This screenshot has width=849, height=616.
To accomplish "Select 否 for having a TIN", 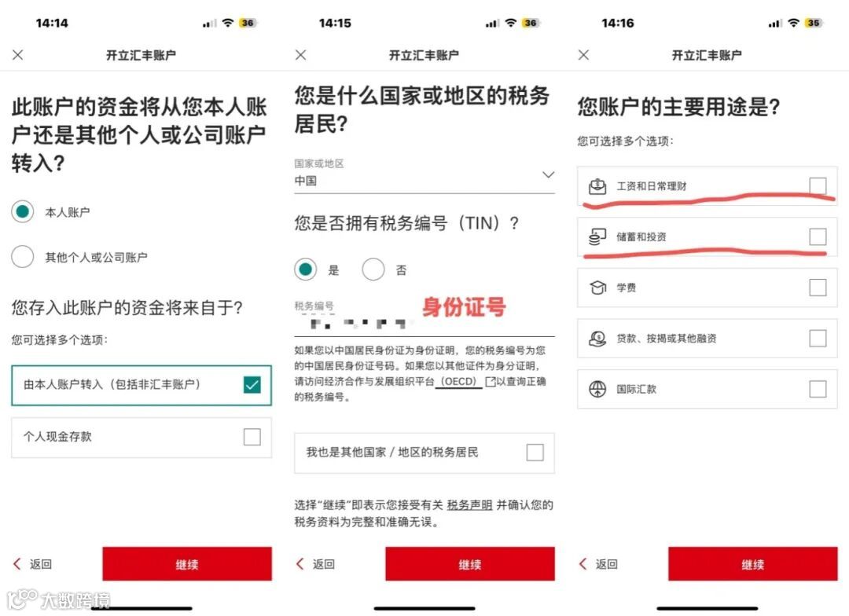I will pyautogui.click(x=373, y=269).
